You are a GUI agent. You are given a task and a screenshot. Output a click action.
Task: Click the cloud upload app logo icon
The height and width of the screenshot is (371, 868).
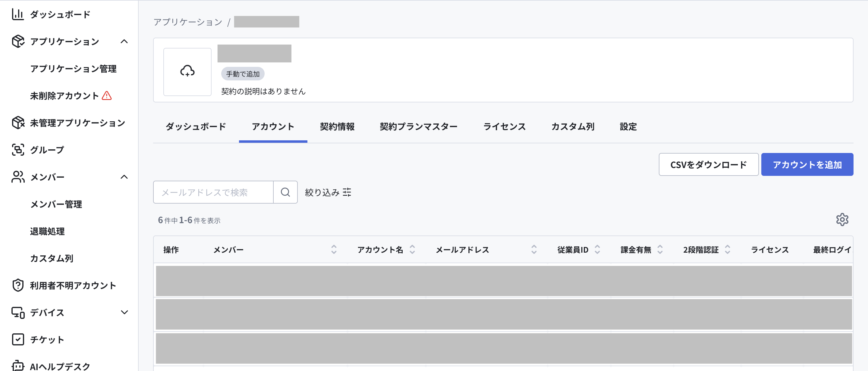187,71
